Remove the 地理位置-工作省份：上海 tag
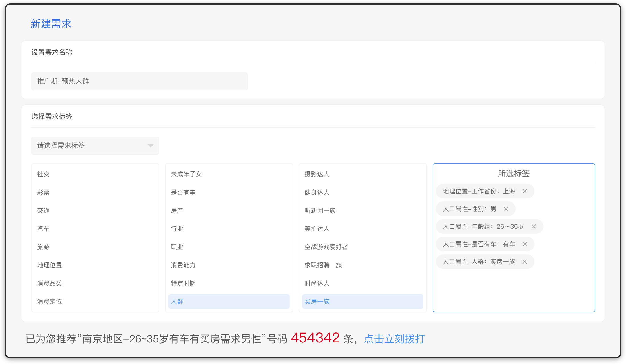The width and height of the screenshot is (626, 364). 525,191
